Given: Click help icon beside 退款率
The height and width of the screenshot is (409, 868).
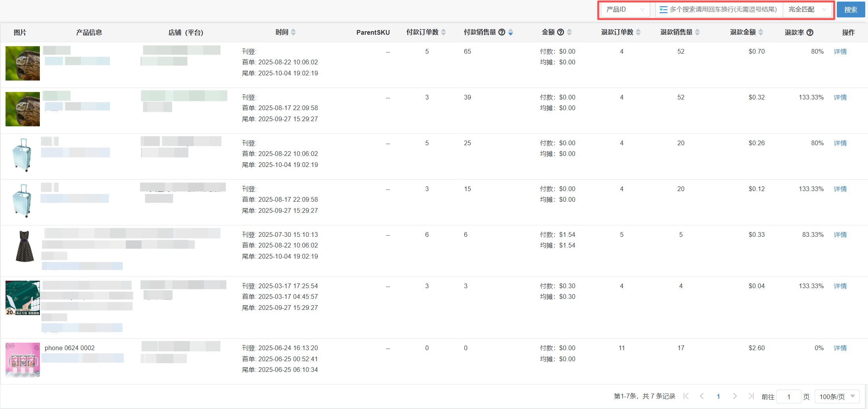Looking at the screenshot, I should [x=810, y=33].
